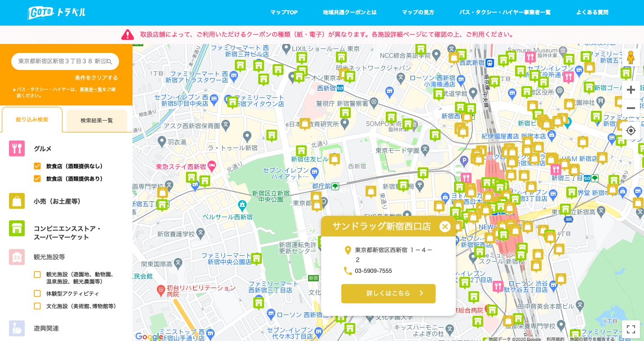Click the search magnifier icon in address box
The width and height of the screenshot is (644, 341).
(109, 61)
